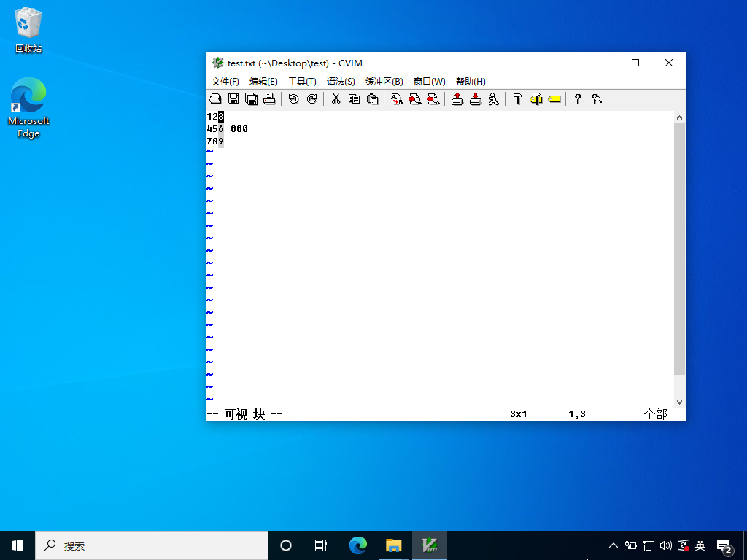The width and height of the screenshot is (747, 560).
Task: Open the 文件(F) menu
Action: (225, 82)
